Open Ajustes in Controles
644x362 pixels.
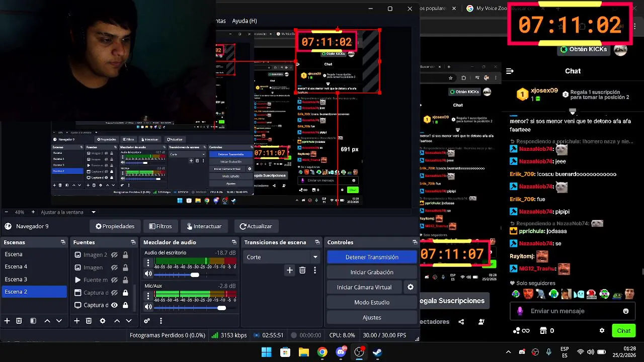(372, 317)
